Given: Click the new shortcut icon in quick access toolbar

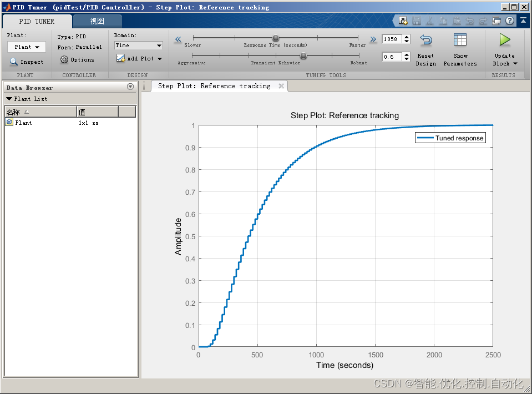Looking at the screenshot, I should [403, 21].
